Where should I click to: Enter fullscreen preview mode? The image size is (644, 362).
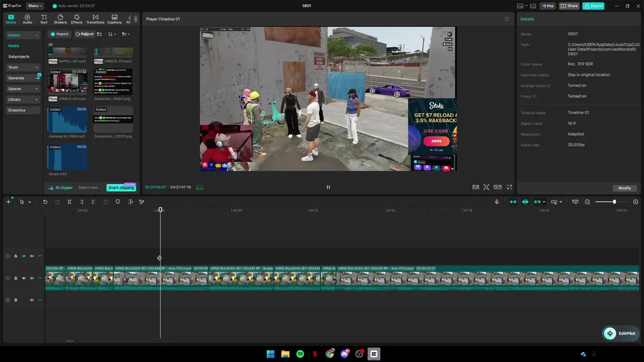[509, 187]
